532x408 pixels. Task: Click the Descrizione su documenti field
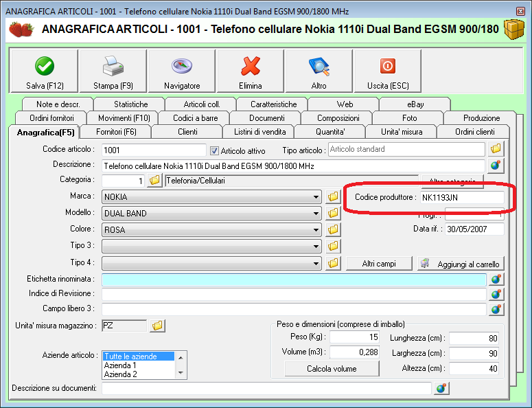[266, 388]
